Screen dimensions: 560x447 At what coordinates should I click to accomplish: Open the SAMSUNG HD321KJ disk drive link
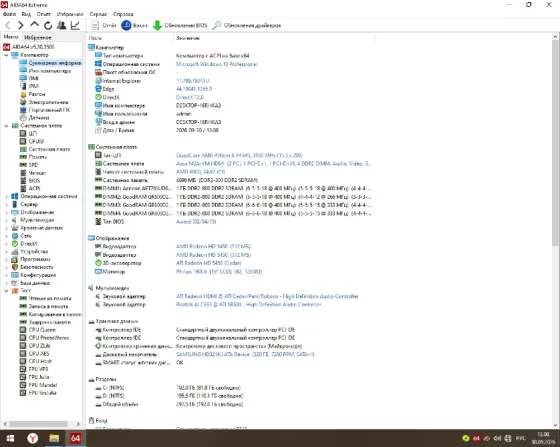245,354
